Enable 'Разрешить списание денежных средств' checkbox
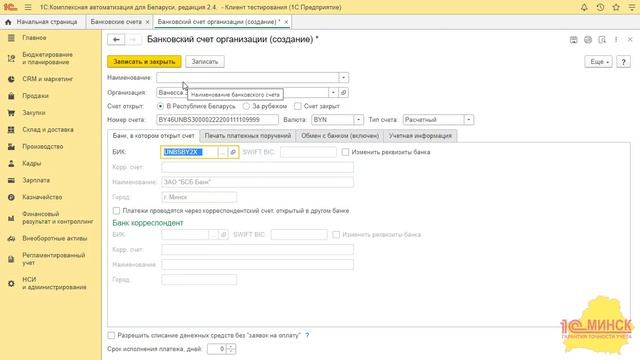Viewport: 640px width, 360px height. 111,335
